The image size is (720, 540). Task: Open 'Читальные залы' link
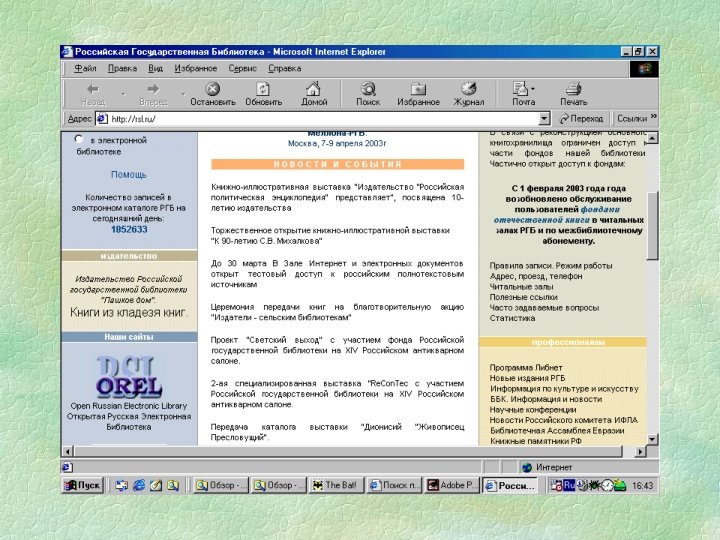521,287
